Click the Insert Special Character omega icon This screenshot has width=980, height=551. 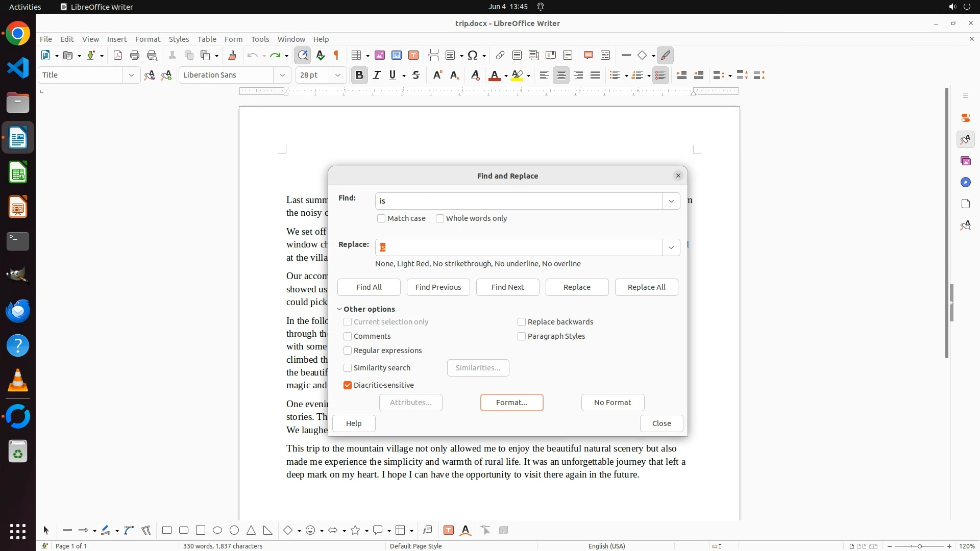point(473,55)
